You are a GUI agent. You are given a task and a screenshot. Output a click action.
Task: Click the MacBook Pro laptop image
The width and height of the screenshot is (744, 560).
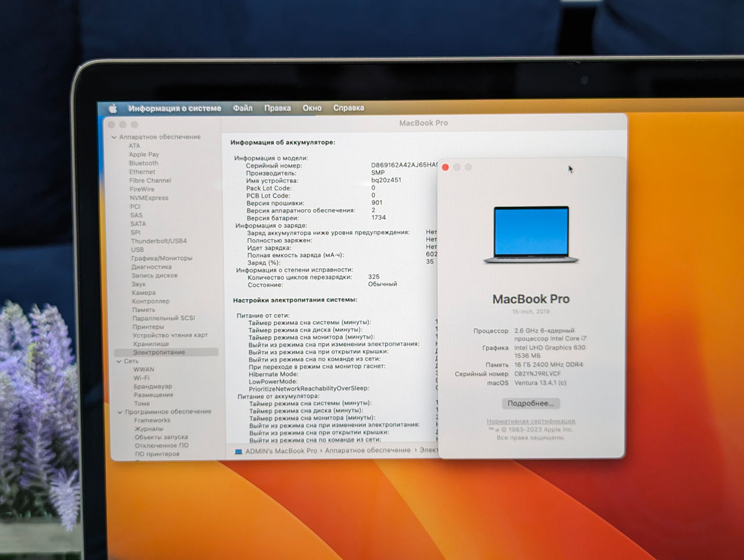[x=531, y=235]
